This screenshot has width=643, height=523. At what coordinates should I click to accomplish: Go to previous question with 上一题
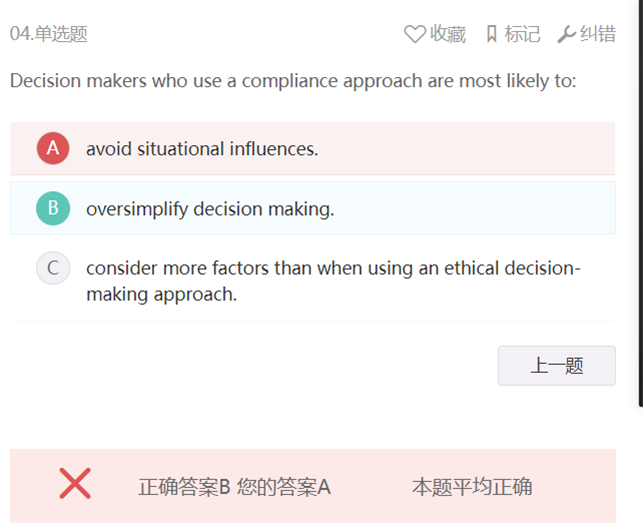(556, 365)
